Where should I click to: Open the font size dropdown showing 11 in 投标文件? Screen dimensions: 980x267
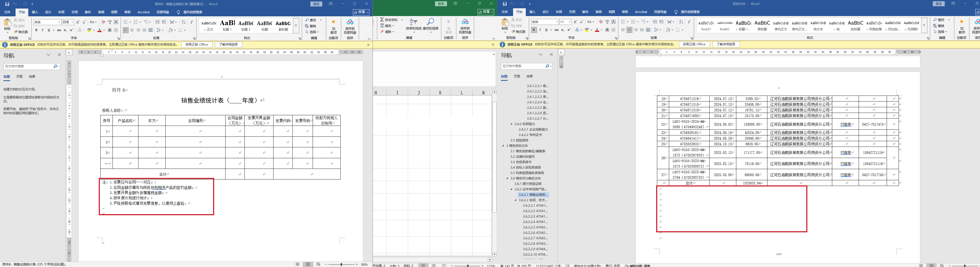(570, 22)
